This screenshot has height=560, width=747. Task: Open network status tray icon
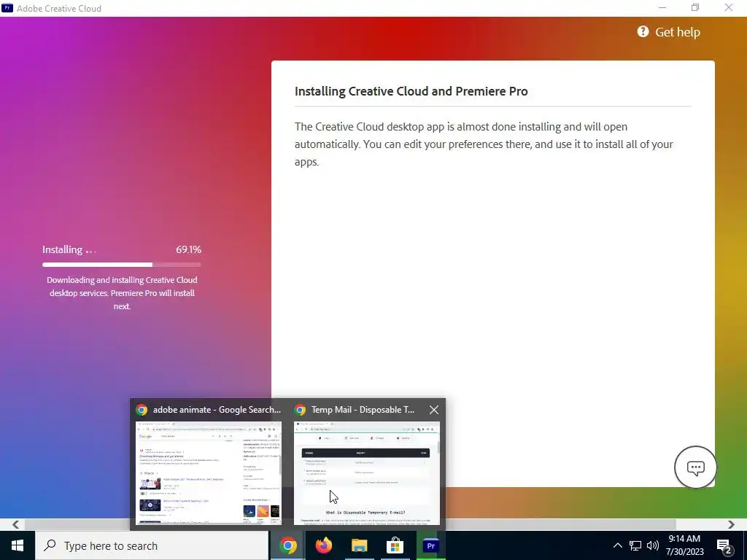[635, 545]
